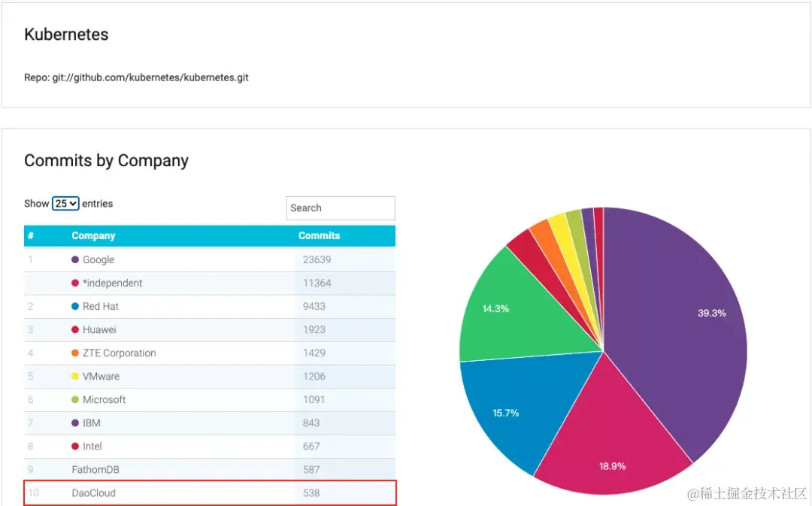Click the purple dot beside IBM

(75, 423)
